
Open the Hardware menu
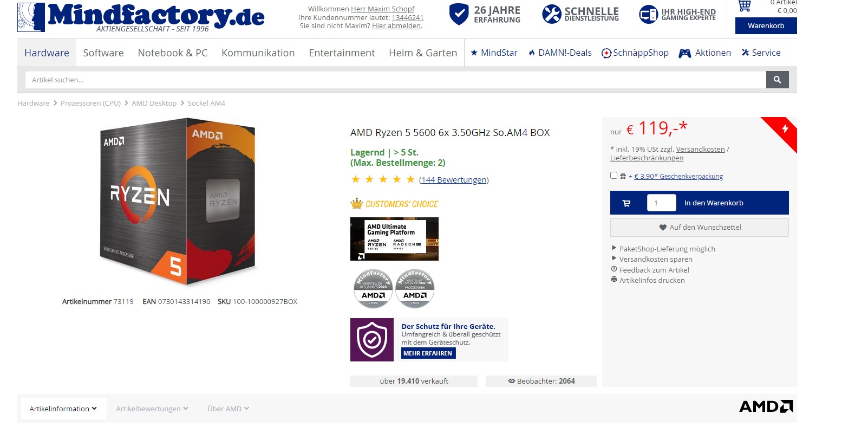tap(47, 53)
